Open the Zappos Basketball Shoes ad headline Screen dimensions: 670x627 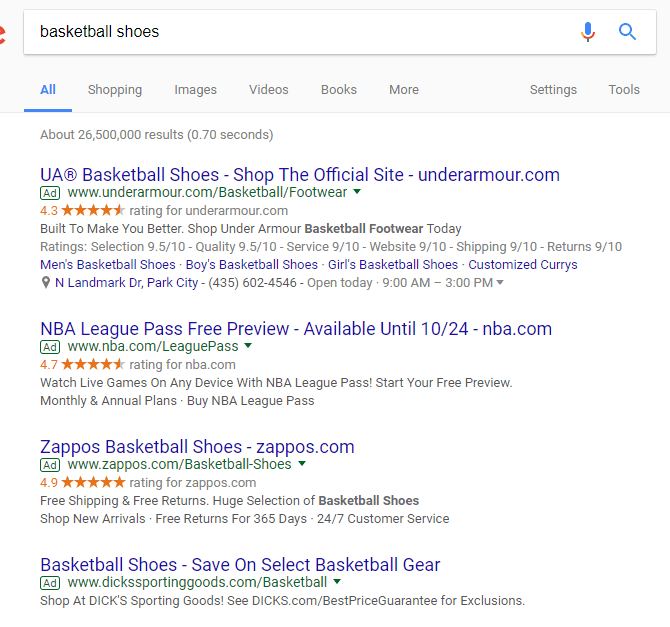tap(197, 446)
